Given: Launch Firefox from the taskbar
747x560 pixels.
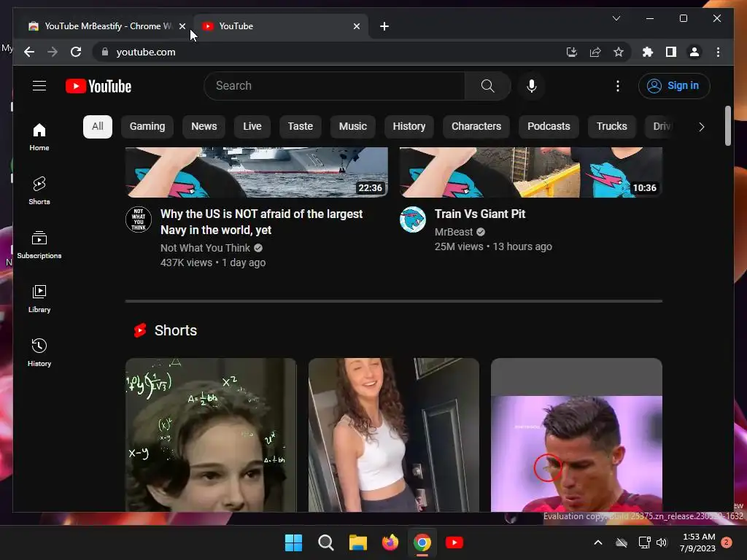Looking at the screenshot, I should click(390, 542).
